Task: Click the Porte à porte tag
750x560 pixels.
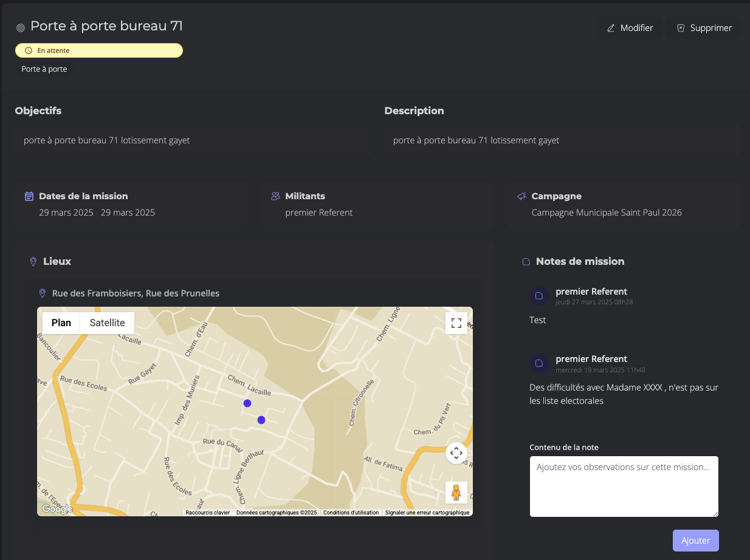Action: pos(44,69)
